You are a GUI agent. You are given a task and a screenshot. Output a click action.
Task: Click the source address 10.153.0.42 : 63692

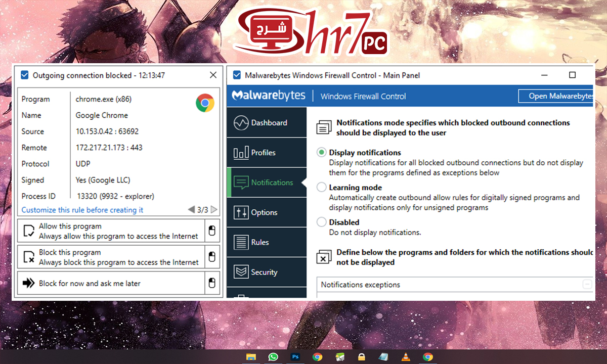point(107,131)
